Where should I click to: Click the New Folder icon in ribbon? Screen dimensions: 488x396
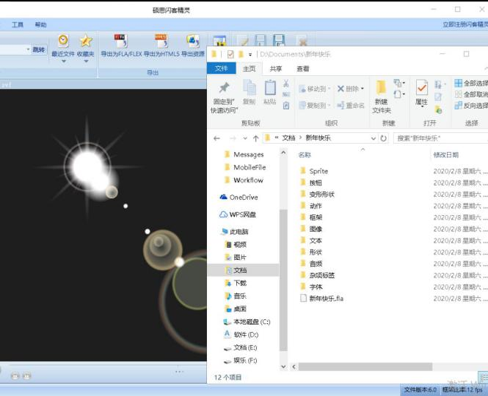click(381, 88)
